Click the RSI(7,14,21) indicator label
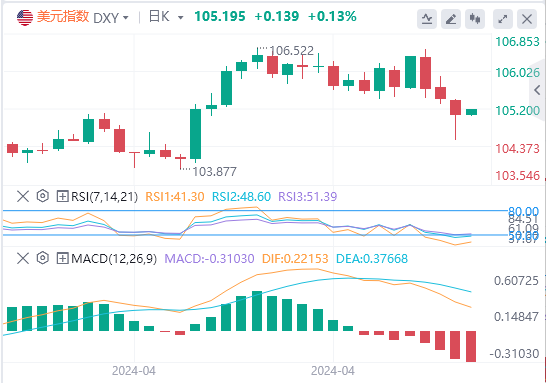Viewport: 546px width, 383px height. 104,197
